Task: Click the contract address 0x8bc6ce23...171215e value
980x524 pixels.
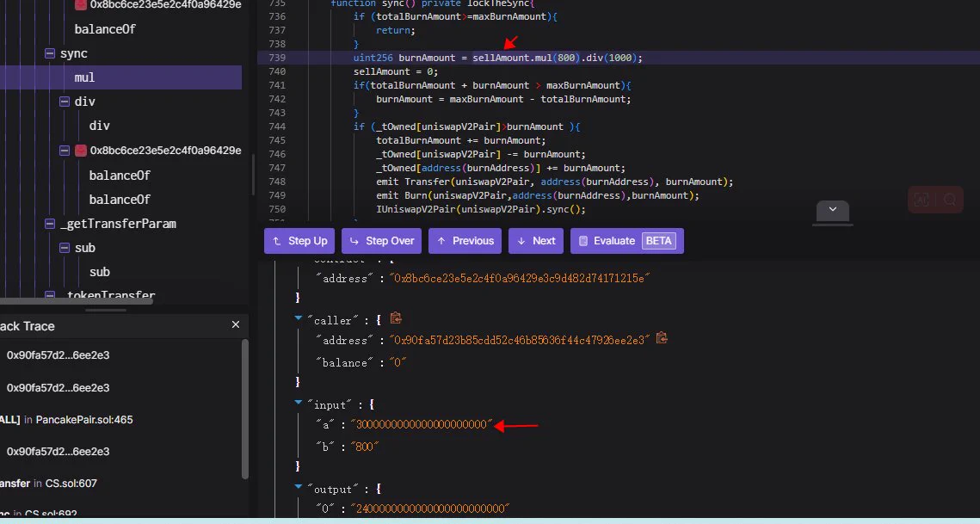Action: (520, 278)
